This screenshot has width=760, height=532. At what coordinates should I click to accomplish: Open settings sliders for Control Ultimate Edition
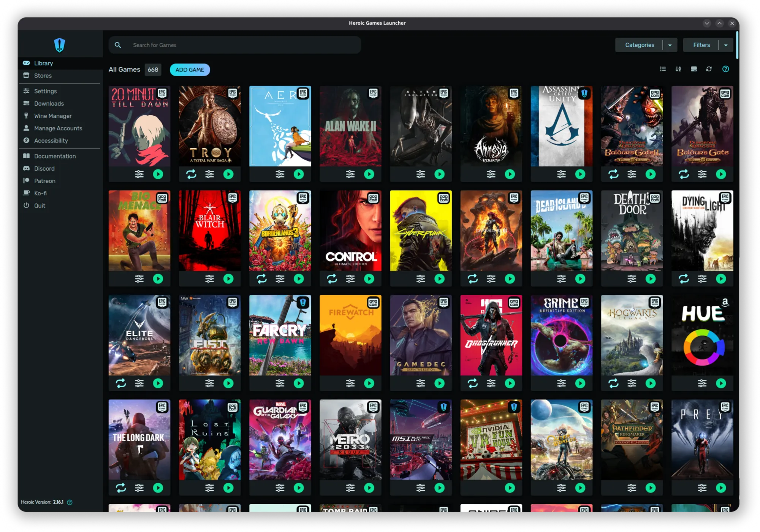tap(350, 279)
